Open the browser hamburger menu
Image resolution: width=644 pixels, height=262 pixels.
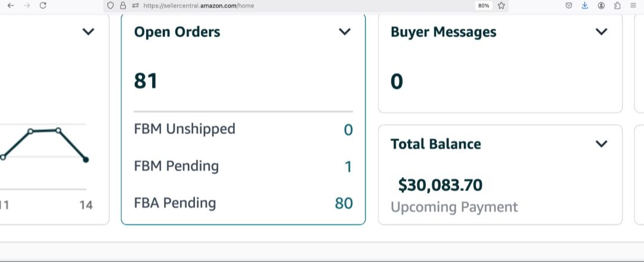(x=633, y=5)
